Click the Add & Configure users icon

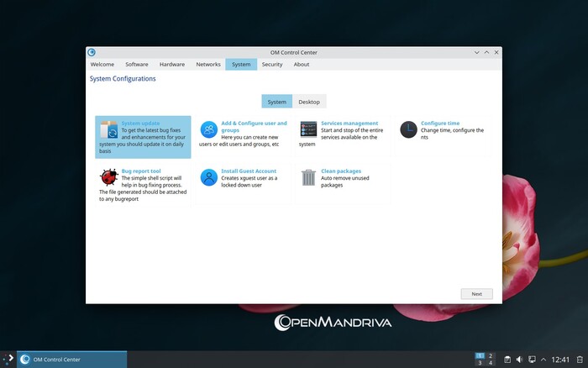(x=209, y=129)
